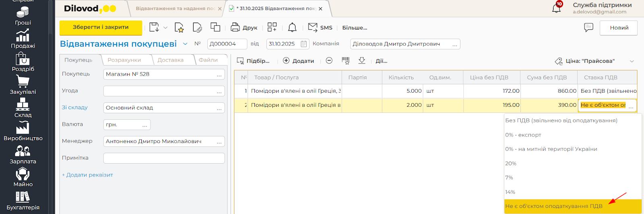Screen dimensions: 644x214
Task: Click the Примітка input field
Action: coord(164,158)
